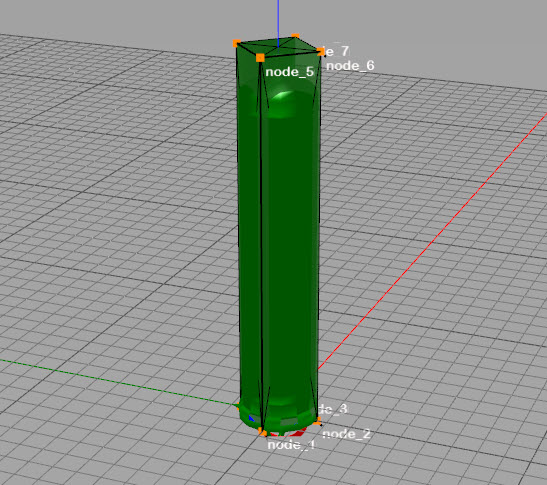Pick the rear top orange handle near blue axis
The image size is (547, 485).
(295, 36)
